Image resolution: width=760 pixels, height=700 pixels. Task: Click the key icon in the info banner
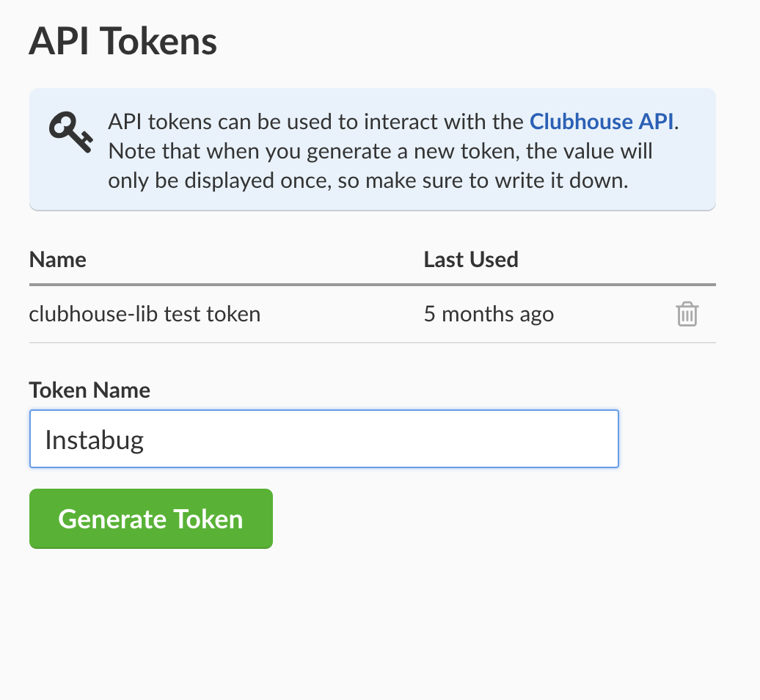click(x=70, y=132)
